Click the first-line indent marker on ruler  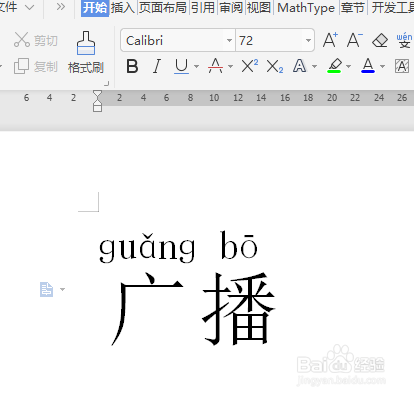point(97,95)
